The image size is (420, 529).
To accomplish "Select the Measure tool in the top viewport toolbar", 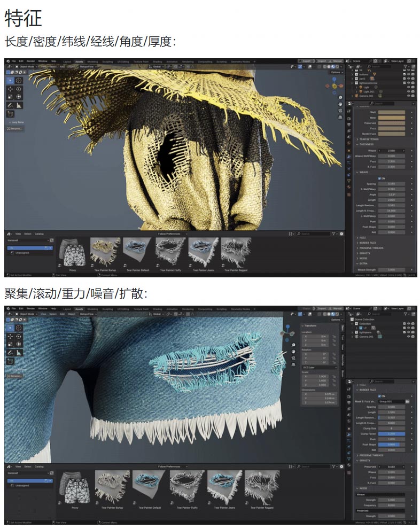I will click(x=19, y=105).
